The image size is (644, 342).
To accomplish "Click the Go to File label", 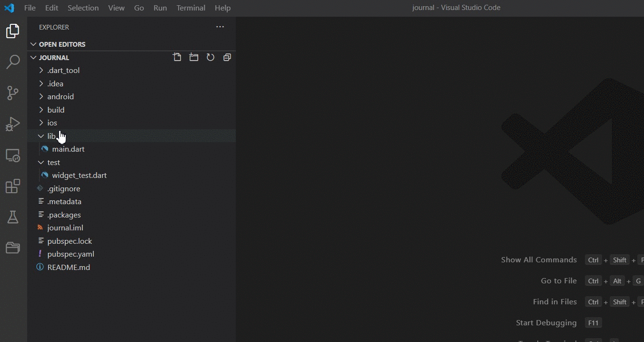I will pyautogui.click(x=559, y=281).
